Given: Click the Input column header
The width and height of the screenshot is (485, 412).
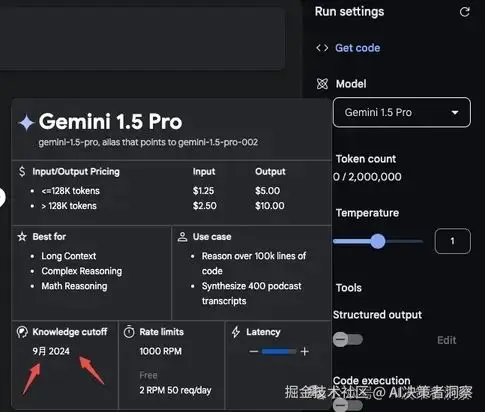Looking at the screenshot, I should 204,172.
